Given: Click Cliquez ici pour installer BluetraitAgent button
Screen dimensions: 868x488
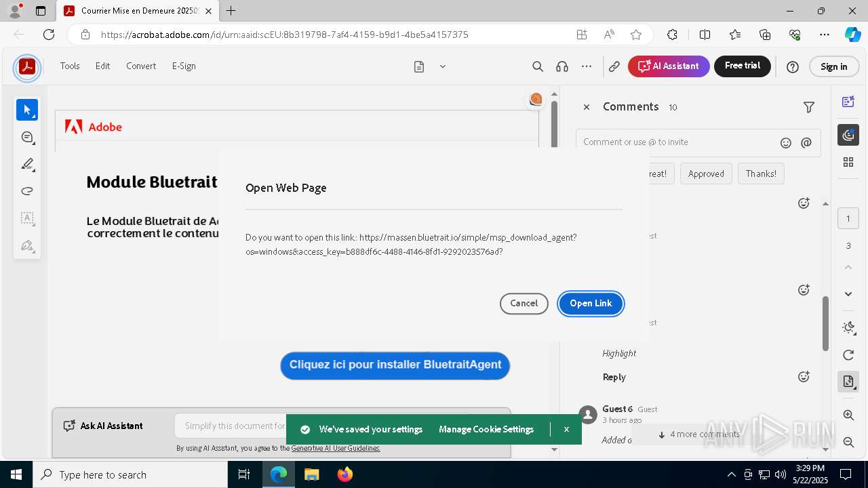Looking at the screenshot, I should coord(395,365).
